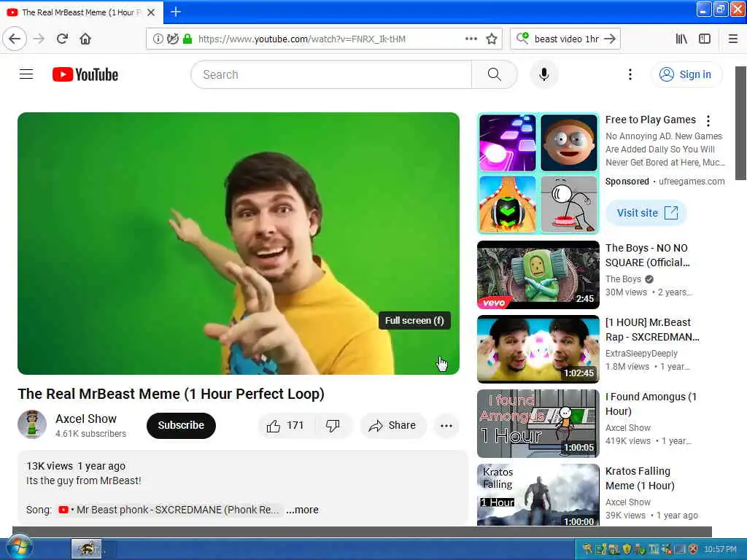Show site information icon in address bar
This screenshot has width=747, height=560.
click(158, 39)
